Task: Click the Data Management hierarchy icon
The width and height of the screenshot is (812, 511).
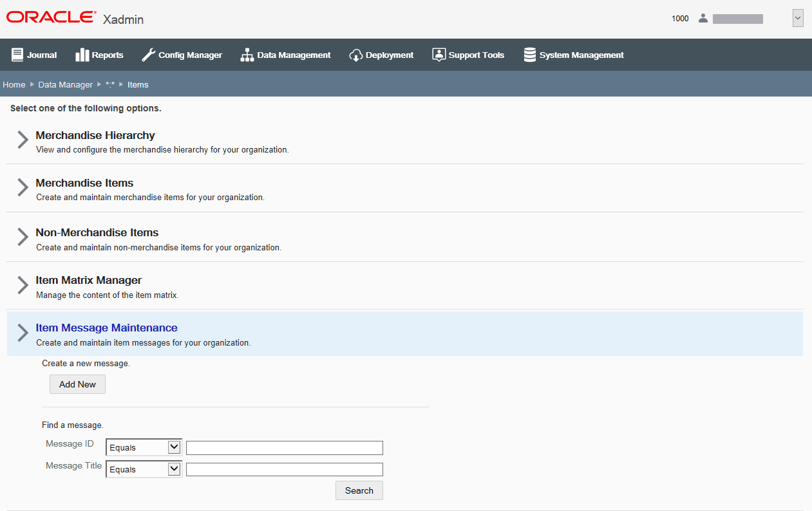Action: [247, 55]
